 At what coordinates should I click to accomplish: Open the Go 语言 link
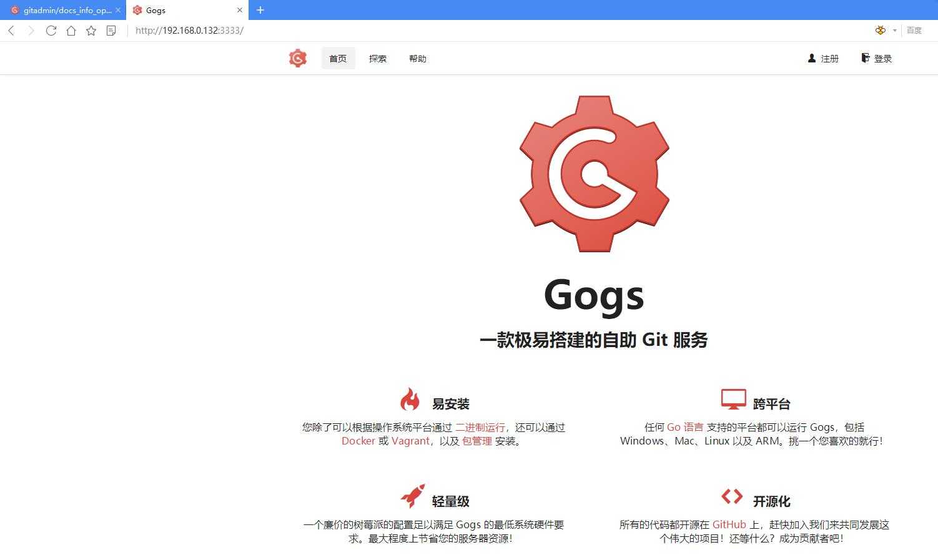pyautogui.click(x=685, y=428)
